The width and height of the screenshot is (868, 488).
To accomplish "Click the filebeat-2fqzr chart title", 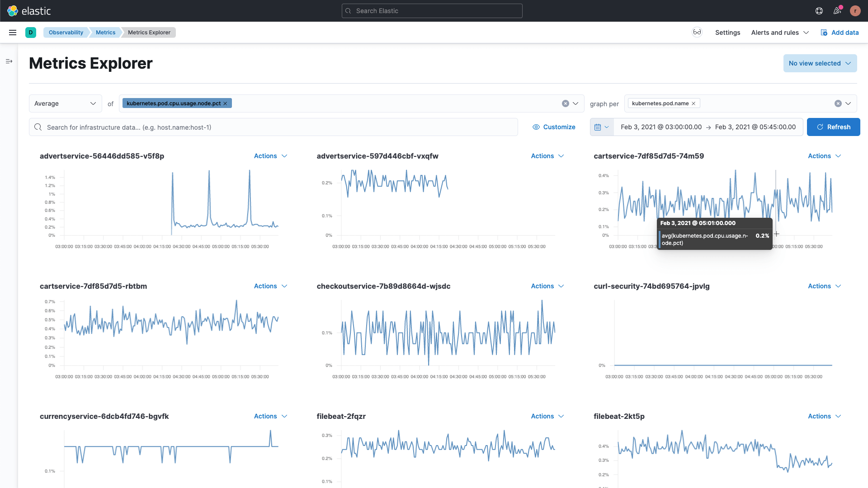I will pyautogui.click(x=341, y=416).
